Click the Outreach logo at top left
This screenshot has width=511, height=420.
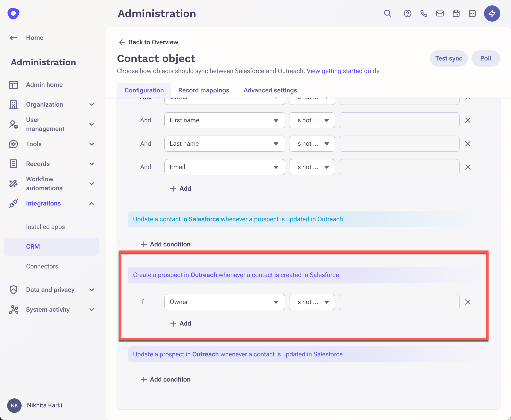tap(13, 13)
